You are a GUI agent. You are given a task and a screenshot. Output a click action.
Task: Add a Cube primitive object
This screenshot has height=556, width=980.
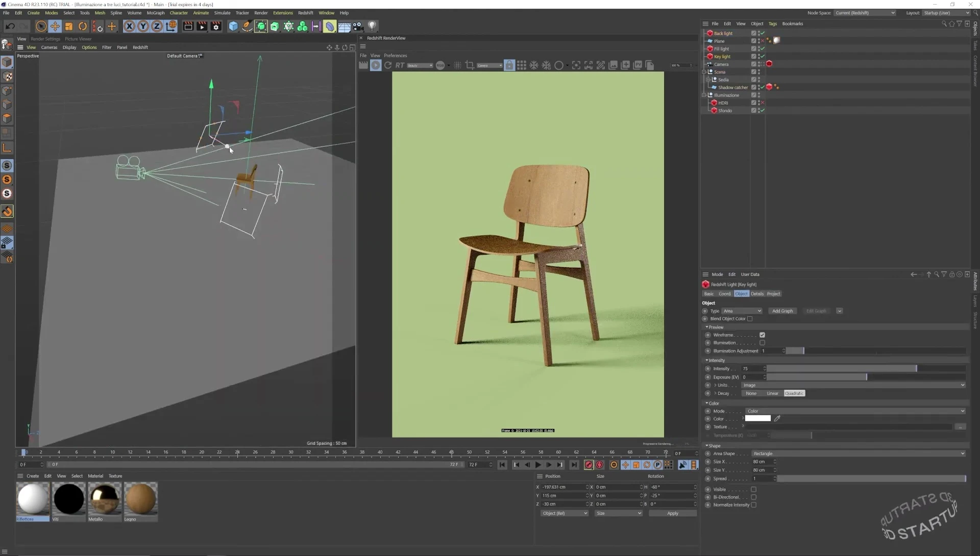coord(233,26)
